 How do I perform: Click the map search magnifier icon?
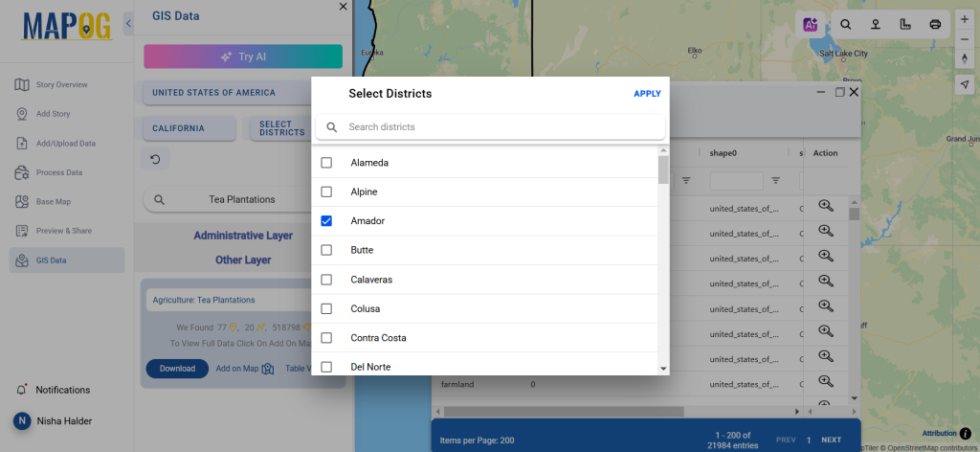(846, 24)
